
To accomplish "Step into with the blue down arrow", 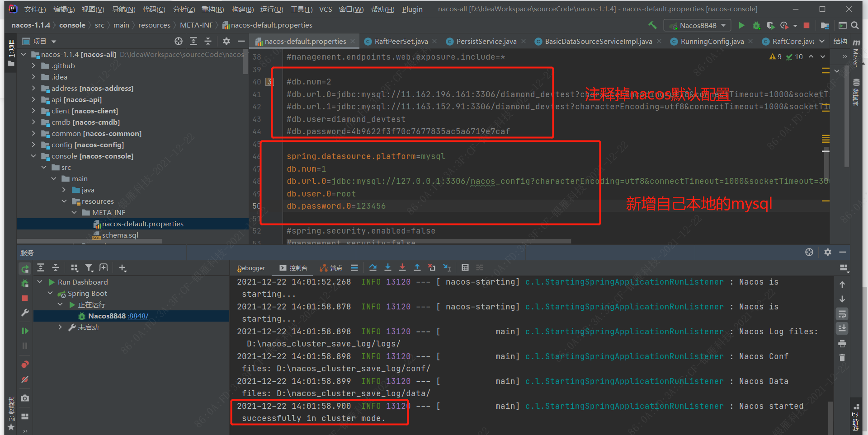I will pyautogui.click(x=388, y=267).
